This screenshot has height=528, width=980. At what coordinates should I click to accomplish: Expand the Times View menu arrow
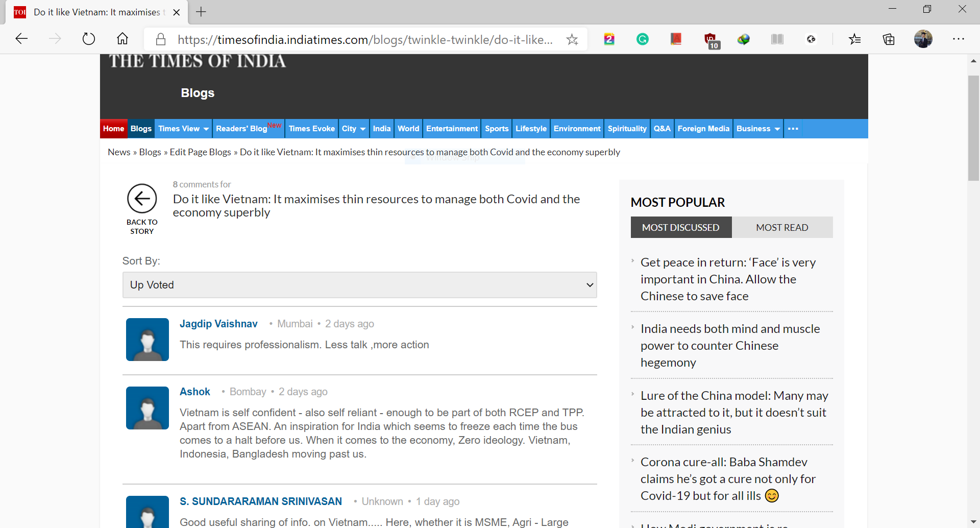coord(206,129)
